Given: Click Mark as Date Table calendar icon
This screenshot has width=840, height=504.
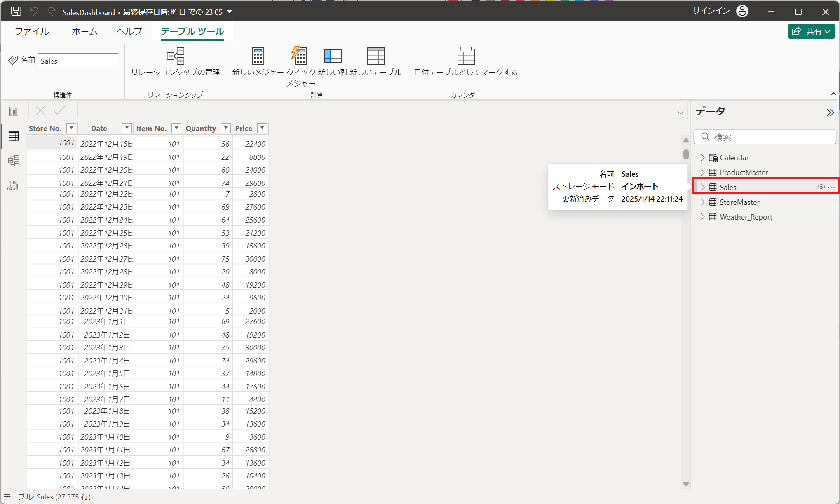Looking at the screenshot, I should click(466, 56).
